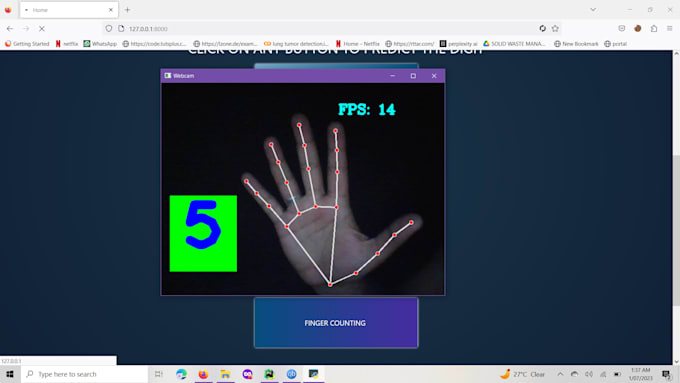Expand the list all tabs chevron
This screenshot has height=383, width=680.
[x=593, y=10]
